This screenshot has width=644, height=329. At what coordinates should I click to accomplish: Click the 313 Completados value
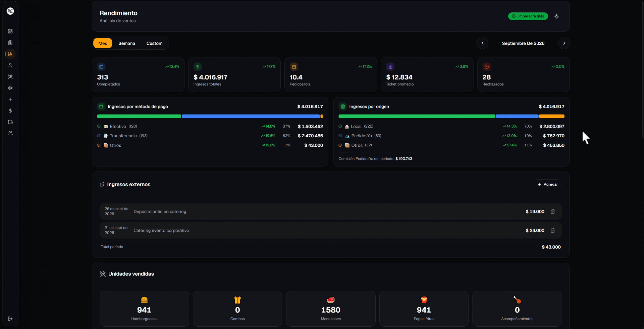click(103, 77)
